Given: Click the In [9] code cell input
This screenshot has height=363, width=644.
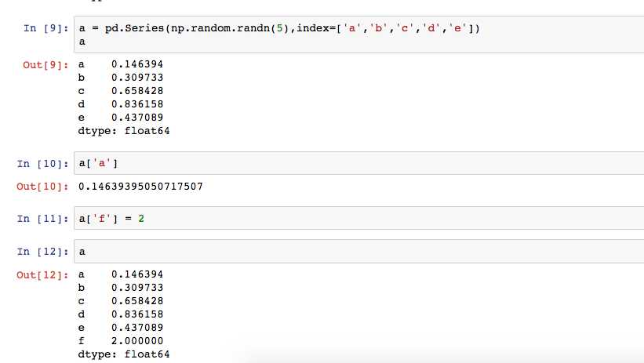Looking at the screenshot, I should [x=359, y=34].
